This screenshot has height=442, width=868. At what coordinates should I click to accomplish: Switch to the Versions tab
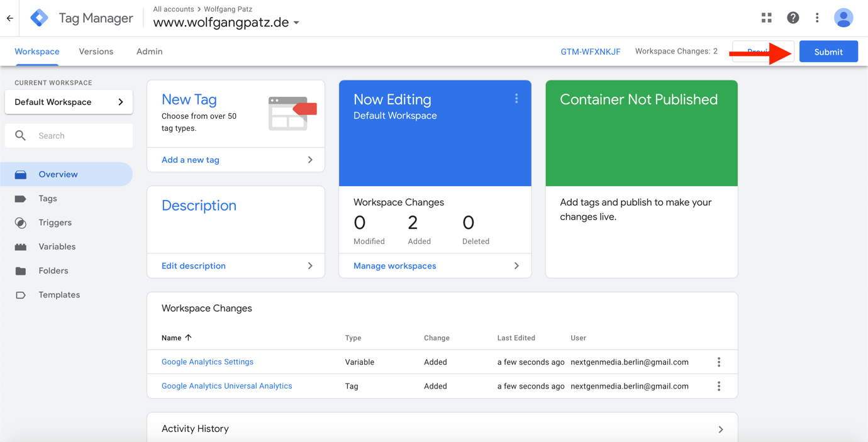coord(96,52)
